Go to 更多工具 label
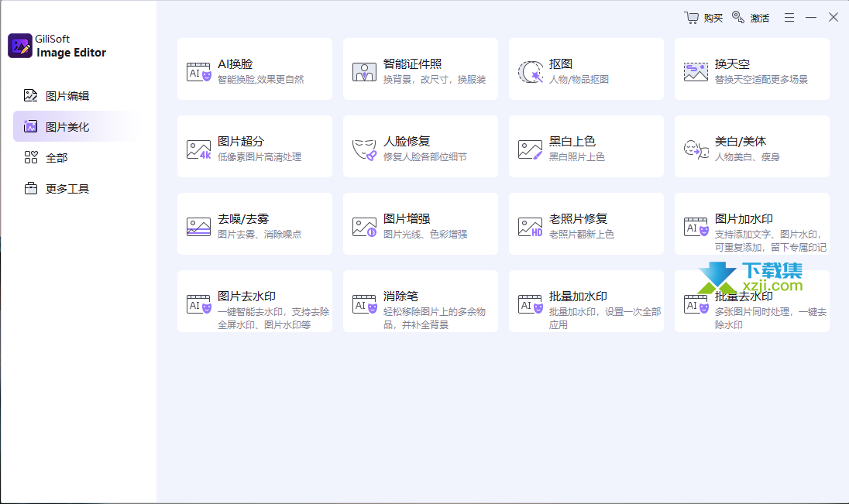This screenshot has width=849, height=504. (67, 189)
